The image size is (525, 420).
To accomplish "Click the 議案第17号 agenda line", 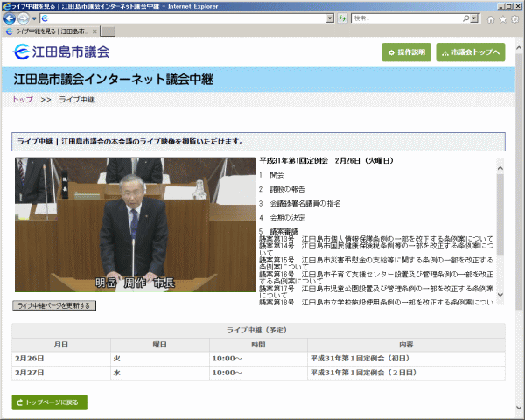I will (376, 291).
